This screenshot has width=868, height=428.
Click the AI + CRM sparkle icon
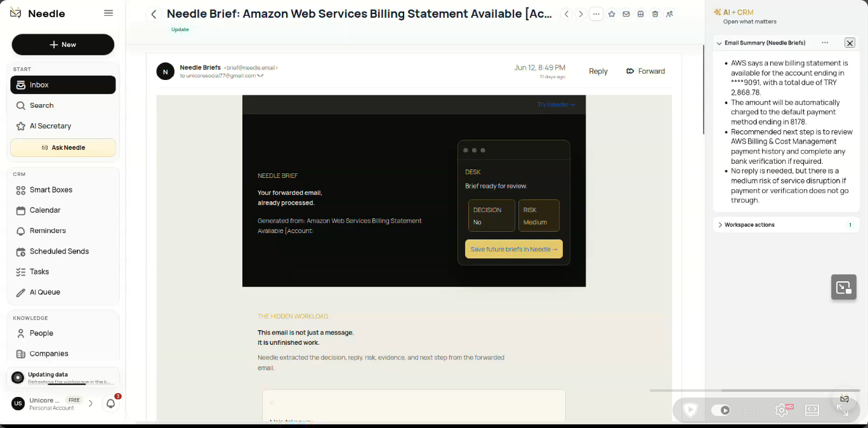tap(717, 12)
